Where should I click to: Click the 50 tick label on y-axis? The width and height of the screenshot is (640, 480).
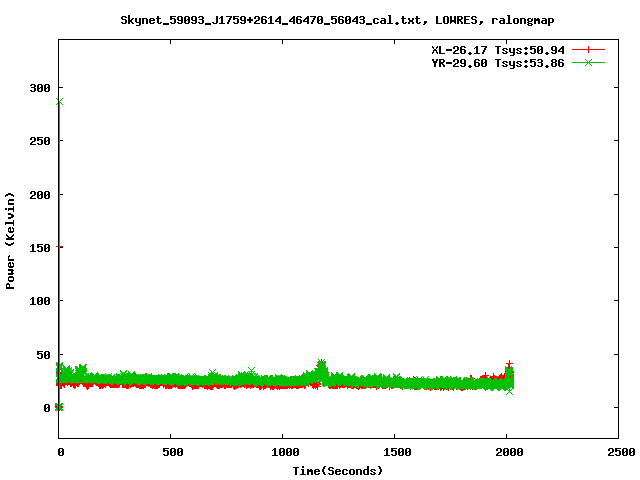[43, 355]
